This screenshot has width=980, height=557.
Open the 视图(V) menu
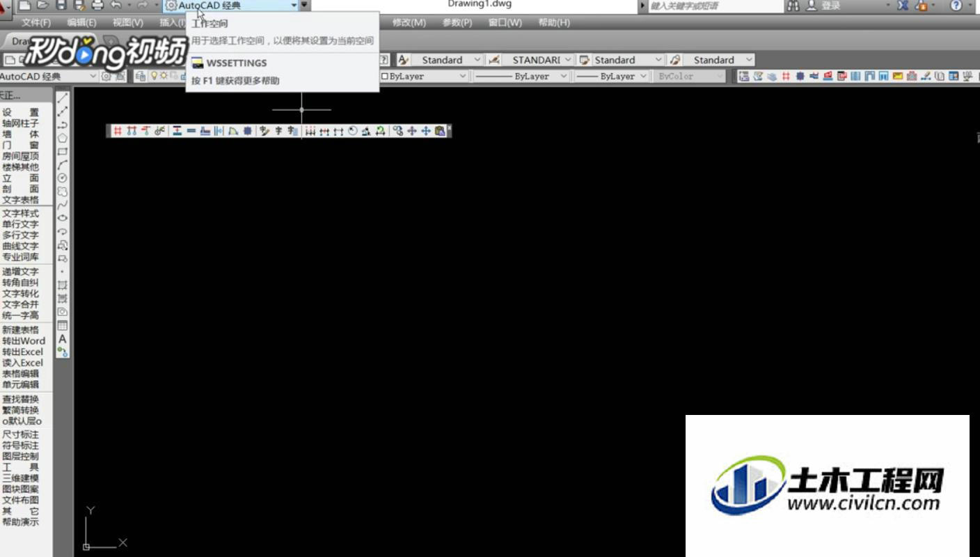click(x=128, y=22)
